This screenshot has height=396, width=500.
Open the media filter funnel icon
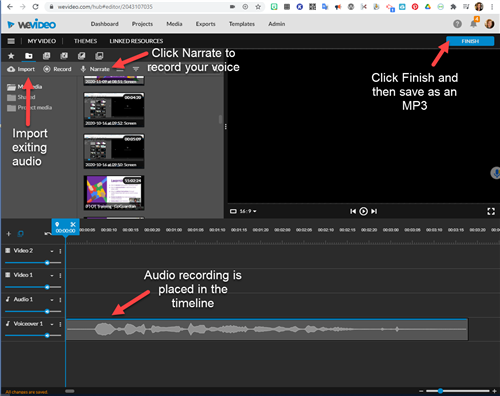[136, 69]
